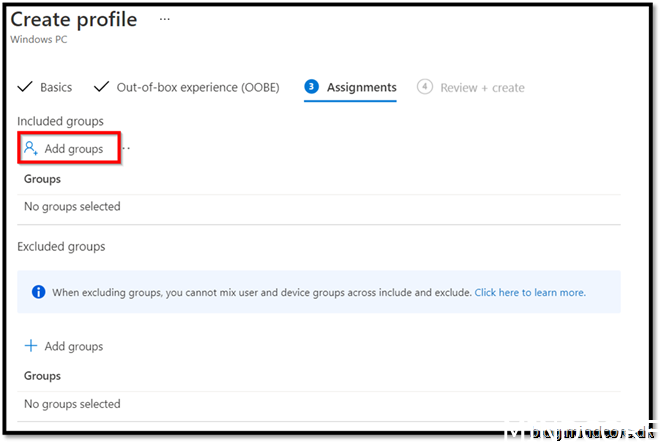Select the empty row under Excluded groups
This screenshot has height=443, width=661.
click(x=72, y=404)
